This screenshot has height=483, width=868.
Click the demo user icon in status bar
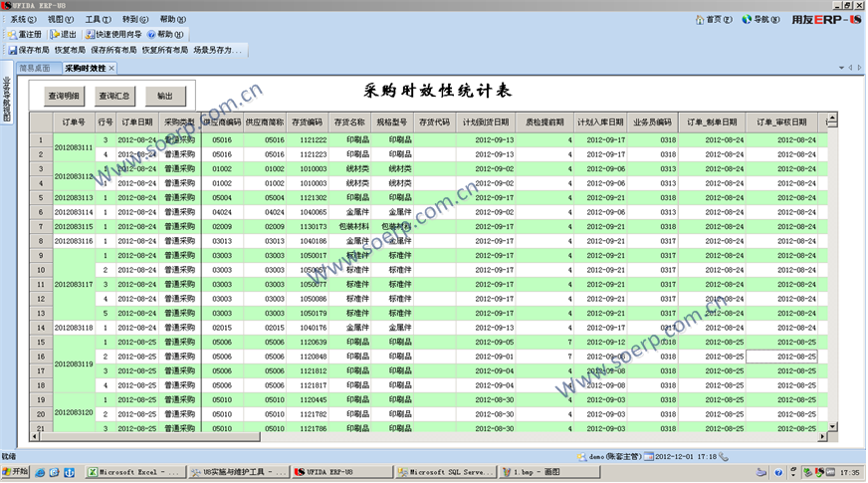pyautogui.click(x=581, y=457)
